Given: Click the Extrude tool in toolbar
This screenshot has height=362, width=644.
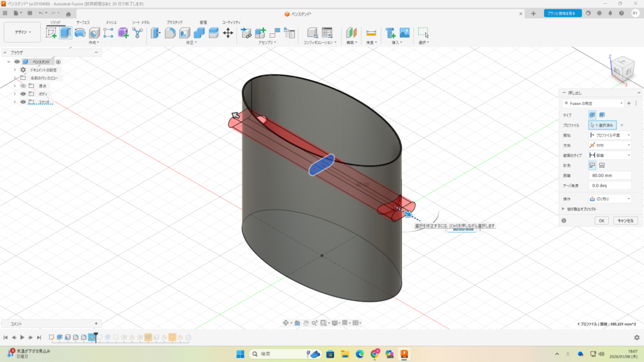Looking at the screenshot, I should click(x=65, y=33).
